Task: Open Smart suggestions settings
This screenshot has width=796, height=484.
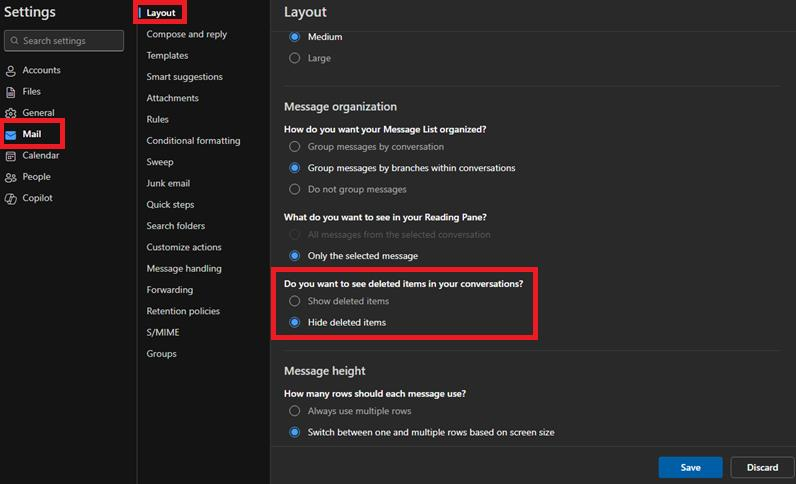Action: tap(185, 77)
